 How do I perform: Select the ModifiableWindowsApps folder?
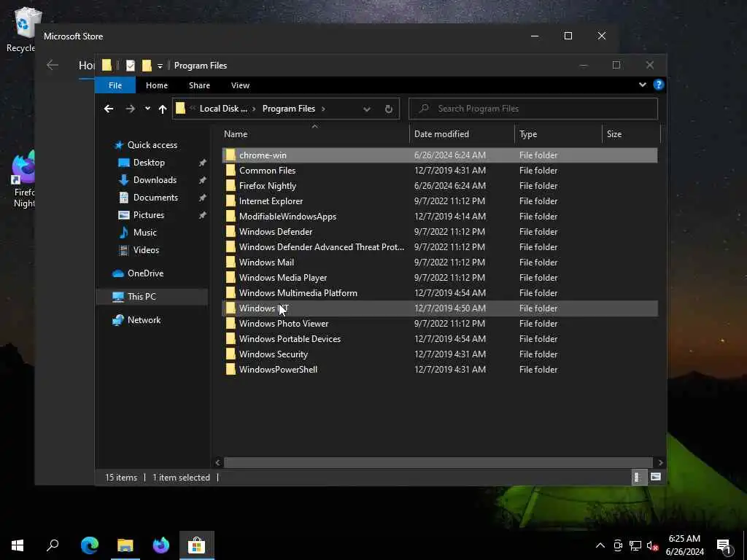coord(439,216)
